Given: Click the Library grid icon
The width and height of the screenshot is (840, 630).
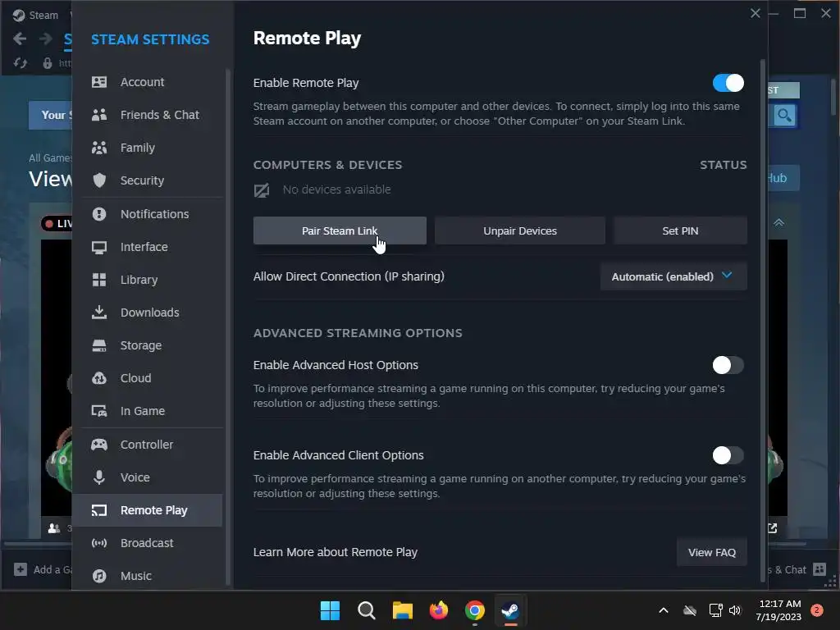Looking at the screenshot, I should tap(99, 280).
